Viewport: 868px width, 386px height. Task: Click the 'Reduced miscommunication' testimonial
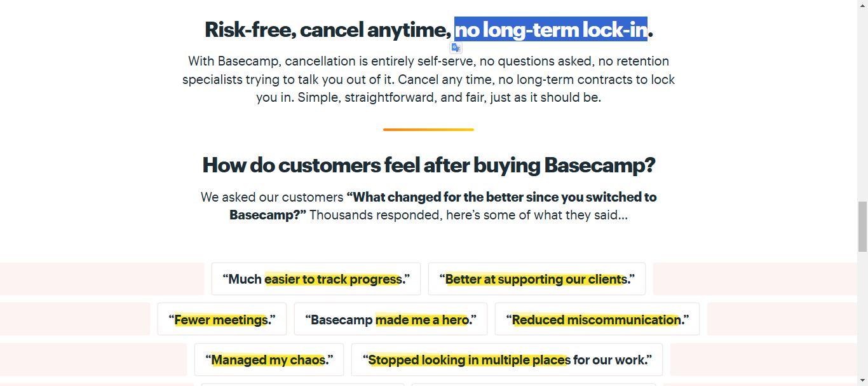tap(597, 319)
